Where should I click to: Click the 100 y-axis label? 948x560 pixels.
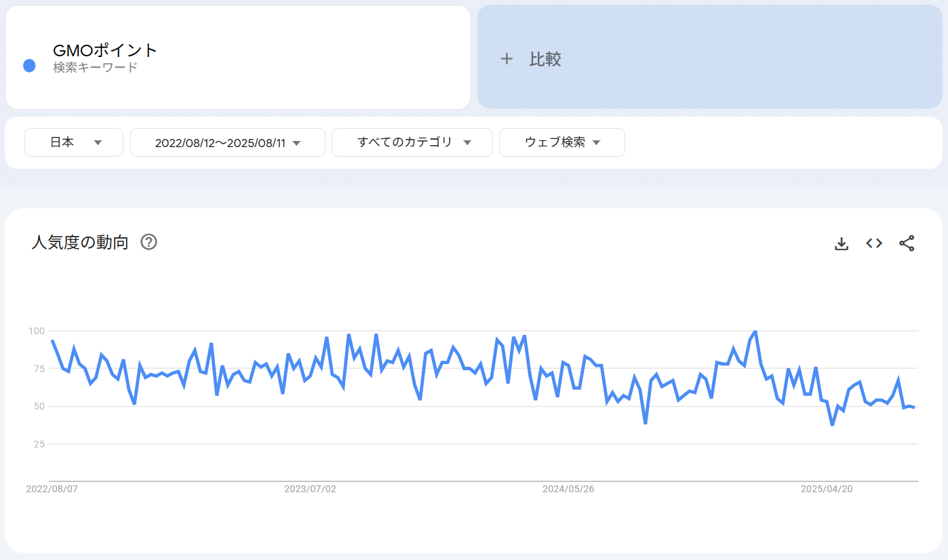point(36,331)
